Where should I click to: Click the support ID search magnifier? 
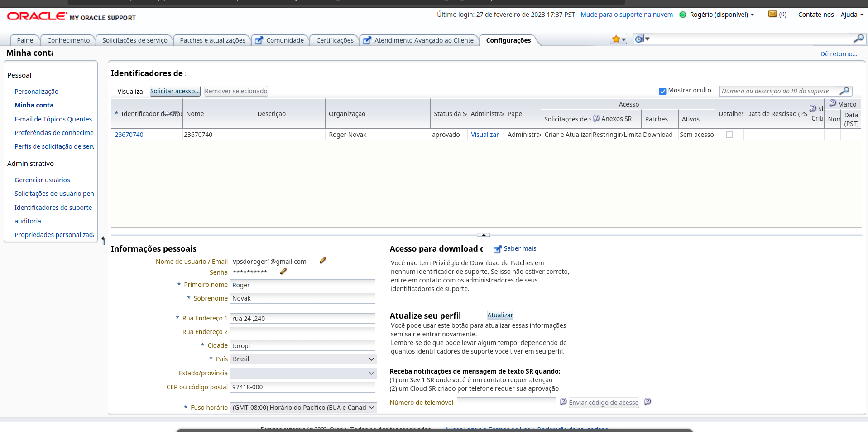coord(844,91)
